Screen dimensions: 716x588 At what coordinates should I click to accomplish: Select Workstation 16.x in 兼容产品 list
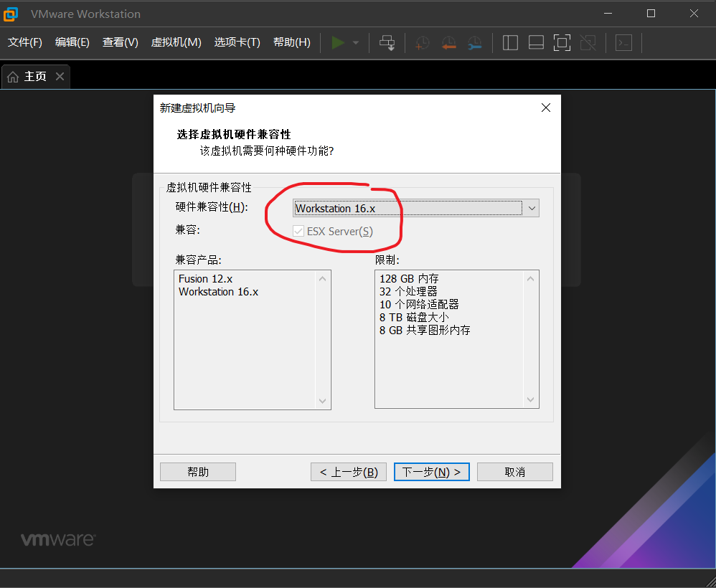(218, 292)
